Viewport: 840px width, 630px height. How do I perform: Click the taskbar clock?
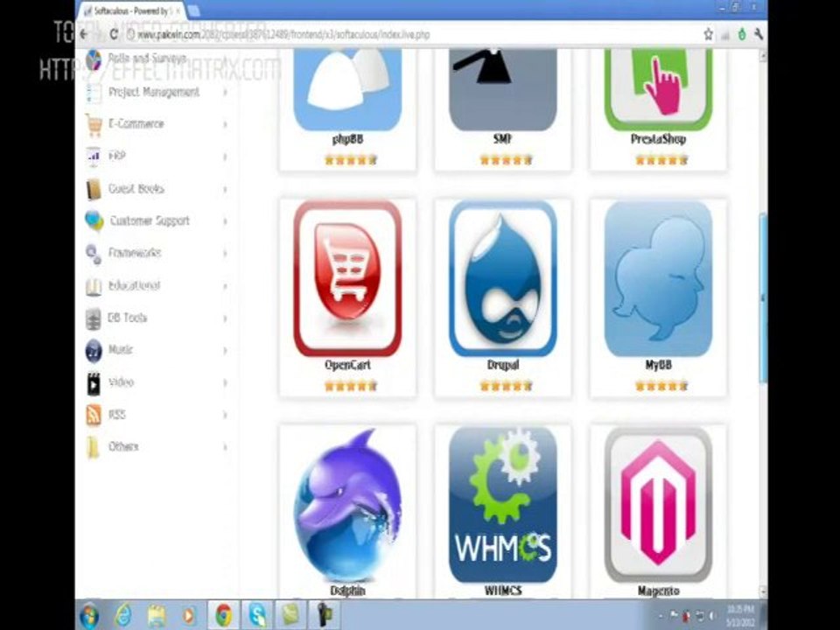(x=741, y=615)
